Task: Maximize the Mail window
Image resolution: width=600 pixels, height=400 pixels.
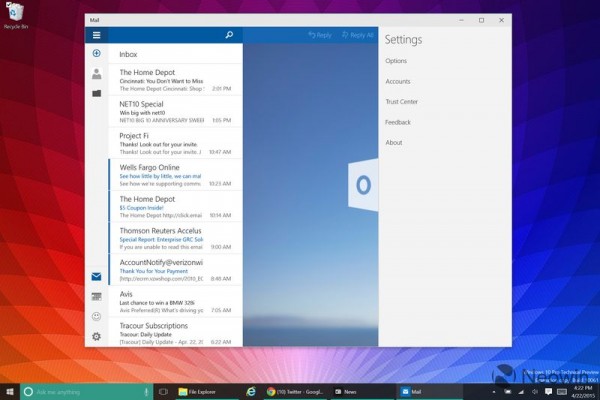Action: pos(481,20)
